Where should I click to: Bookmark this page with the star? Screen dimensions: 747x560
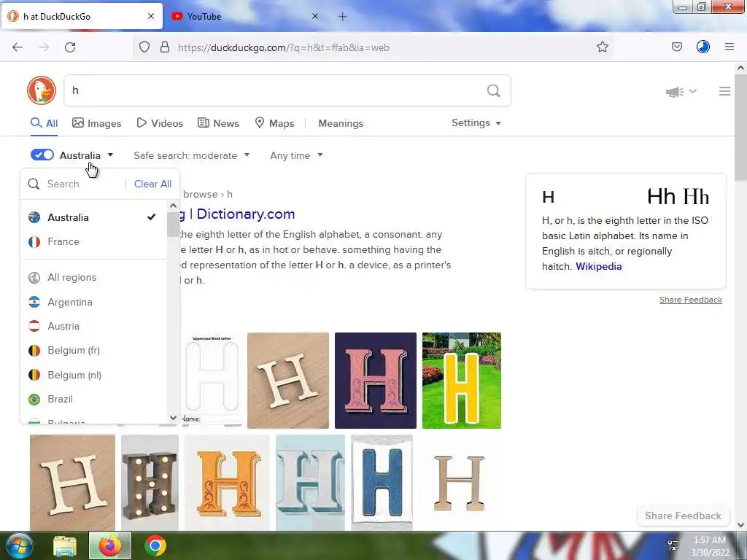click(602, 47)
